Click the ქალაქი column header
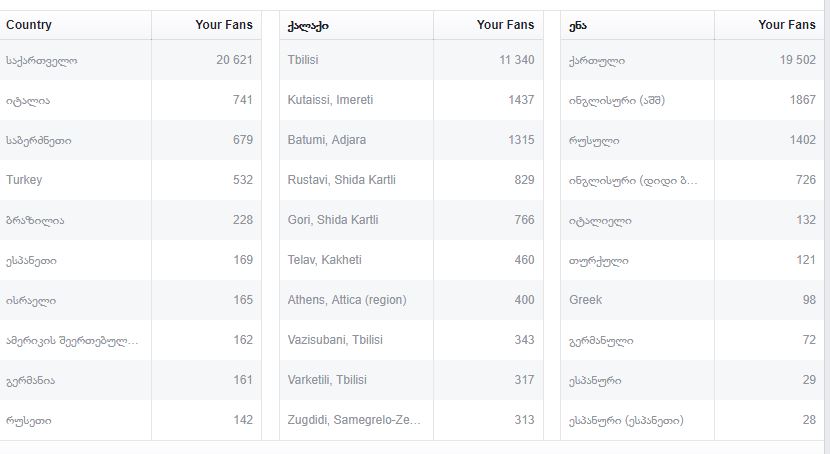The image size is (830, 454). click(x=308, y=25)
